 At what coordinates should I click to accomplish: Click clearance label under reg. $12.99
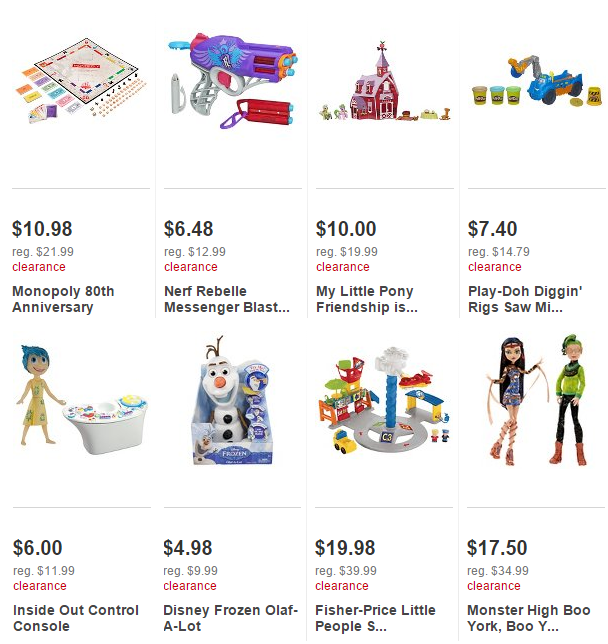pyautogui.click(x=191, y=267)
